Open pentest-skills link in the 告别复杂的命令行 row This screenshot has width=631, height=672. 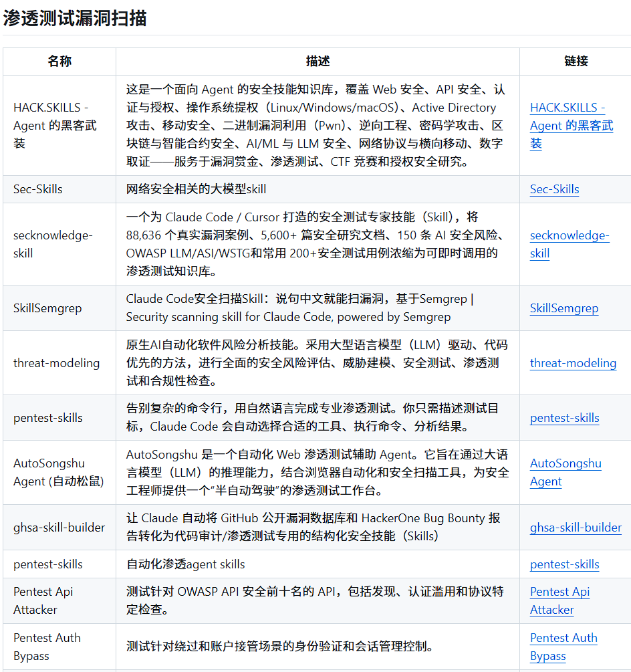[564, 418]
